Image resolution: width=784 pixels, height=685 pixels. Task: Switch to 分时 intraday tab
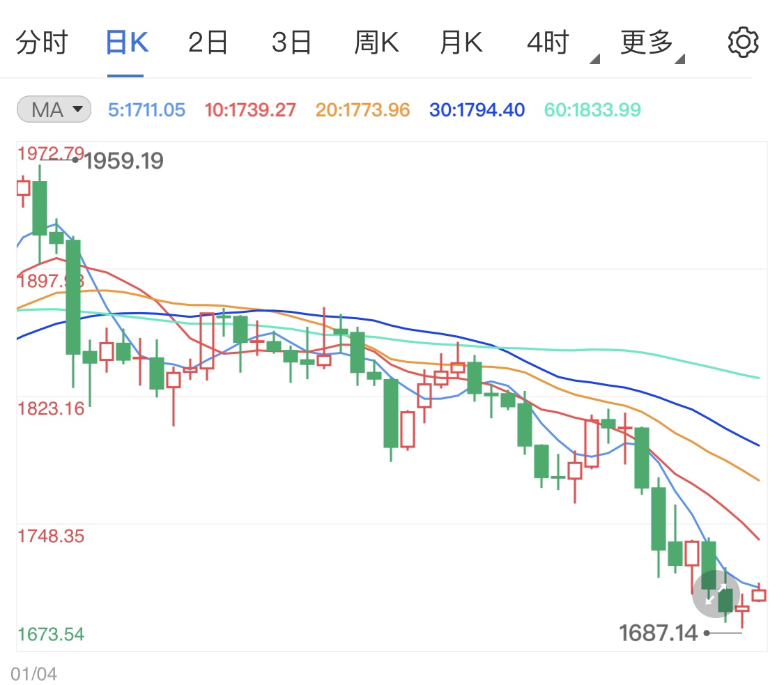coord(42,43)
